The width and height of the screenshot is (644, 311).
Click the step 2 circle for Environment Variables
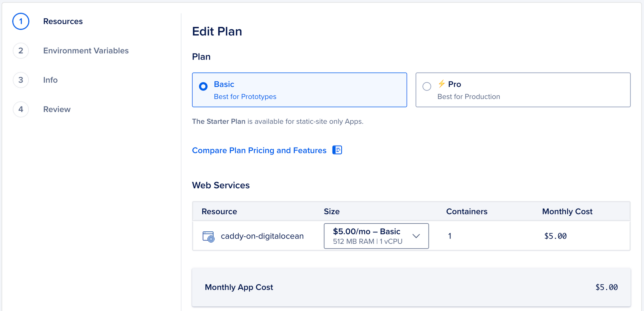pyautogui.click(x=21, y=51)
